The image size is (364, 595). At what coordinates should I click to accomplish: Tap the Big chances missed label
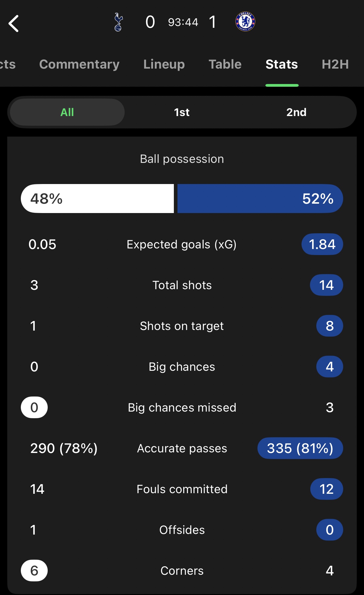tap(182, 408)
